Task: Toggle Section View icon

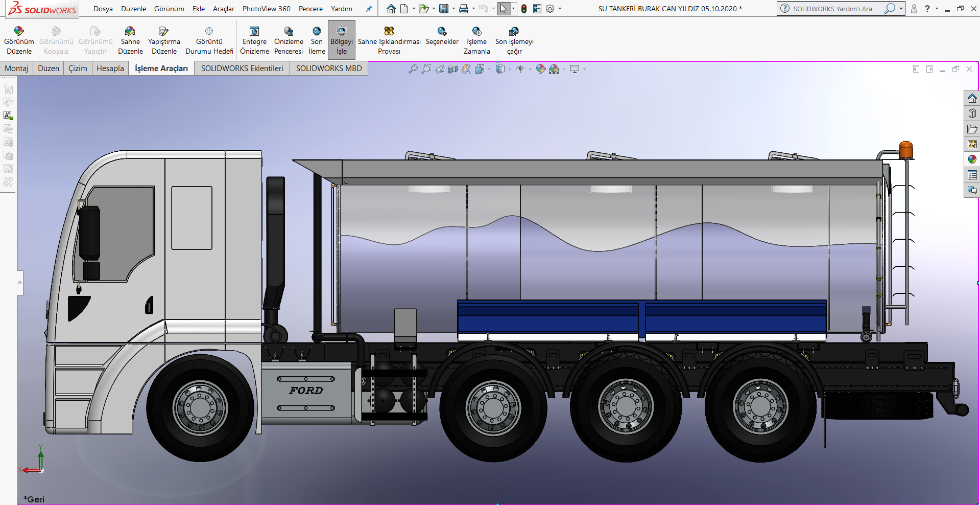Action: (453, 69)
